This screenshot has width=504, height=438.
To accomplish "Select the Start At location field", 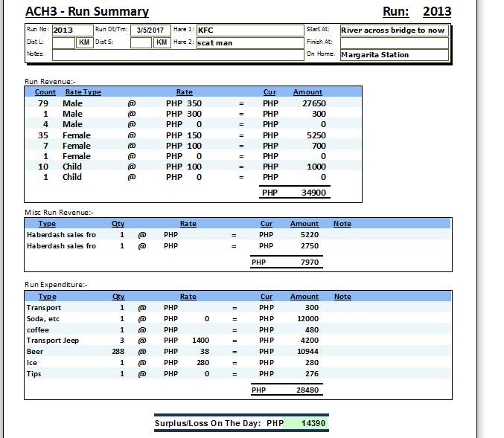I will 394,30.
